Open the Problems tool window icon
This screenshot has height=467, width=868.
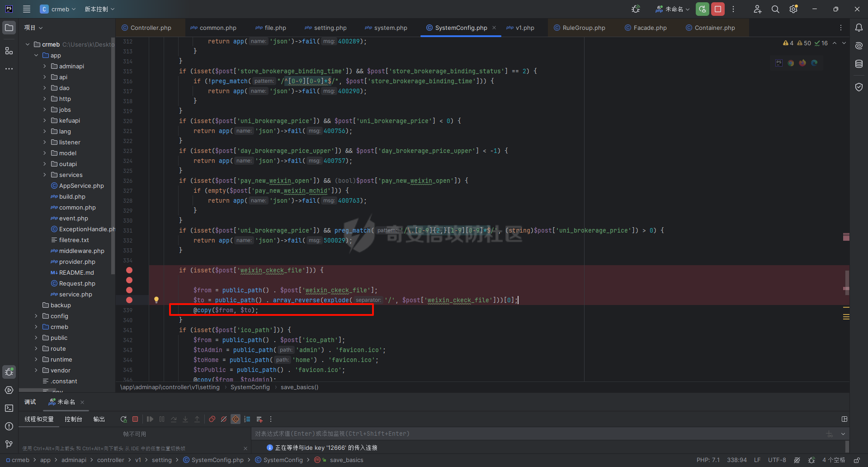pyautogui.click(x=9, y=426)
